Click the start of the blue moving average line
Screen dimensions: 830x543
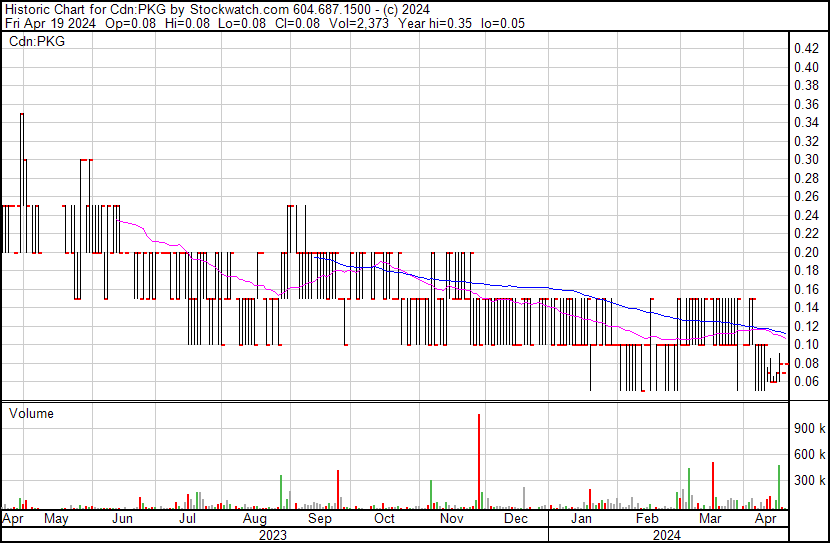tap(315, 257)
